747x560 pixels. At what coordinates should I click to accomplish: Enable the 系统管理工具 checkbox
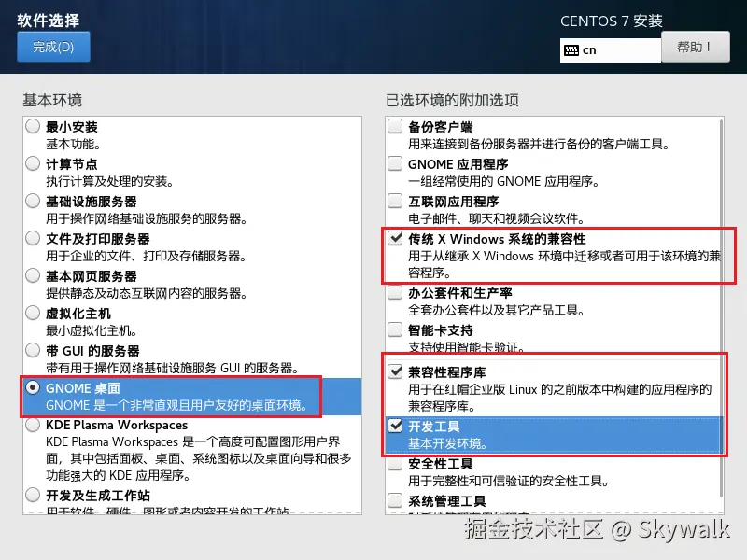(395, 500)
